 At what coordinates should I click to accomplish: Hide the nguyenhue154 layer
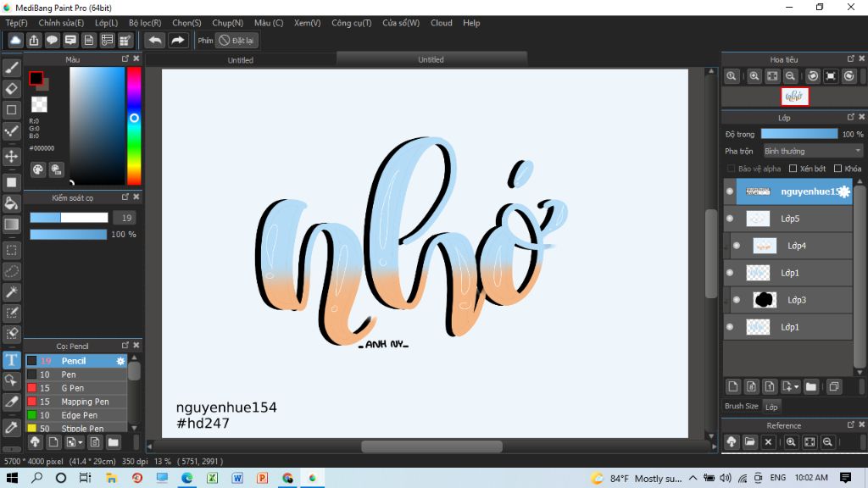click(x=730, y=191)
